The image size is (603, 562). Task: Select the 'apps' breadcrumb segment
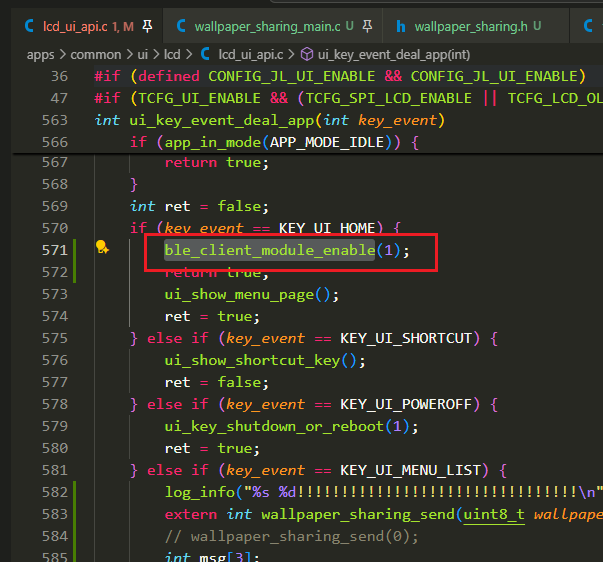pos(40,55)
